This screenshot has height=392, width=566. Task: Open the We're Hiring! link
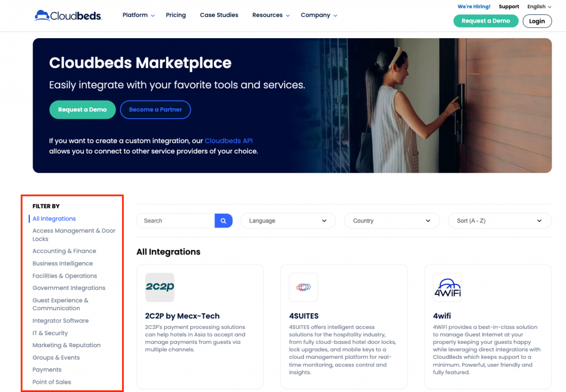[474, 7]
